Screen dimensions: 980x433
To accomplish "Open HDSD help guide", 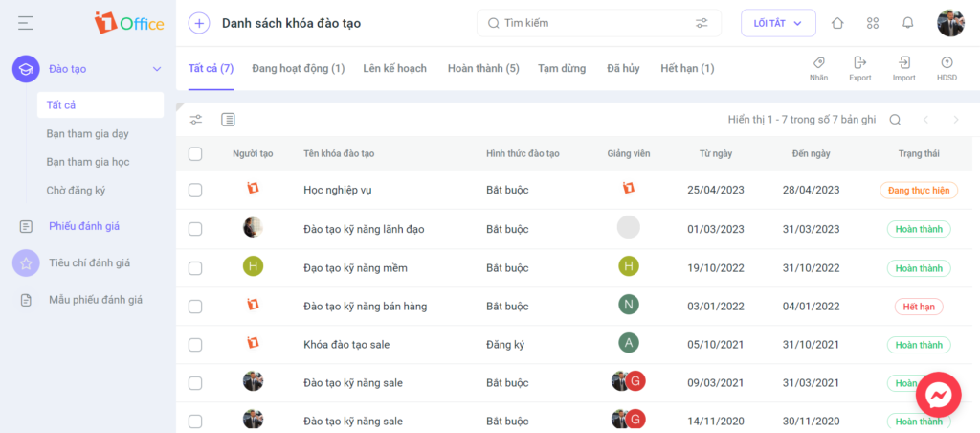I will pyautogui.click(x=947, y=69).
